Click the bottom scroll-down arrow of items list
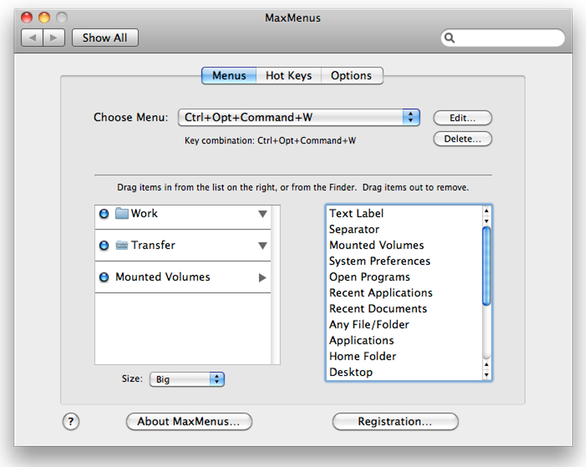Screen dimensions: 586x467 pos(486,375)
